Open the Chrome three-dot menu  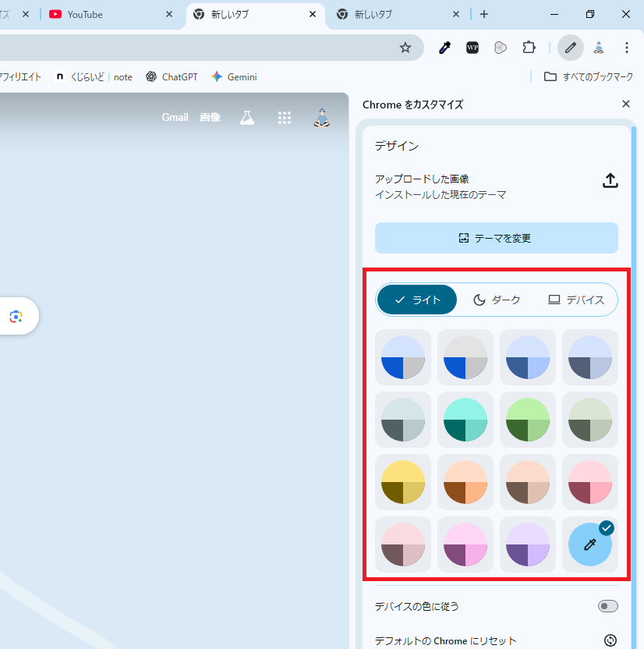[x=627, y=48]
